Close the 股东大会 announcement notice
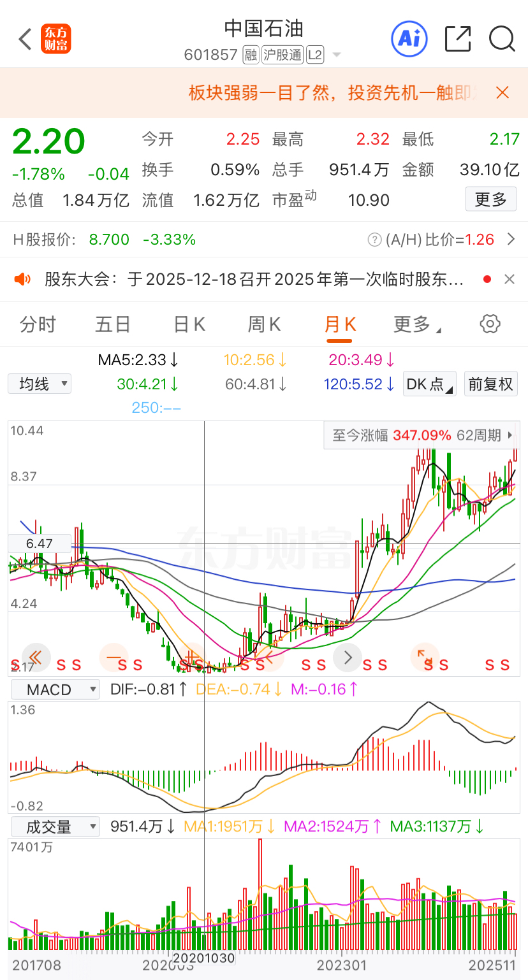Screen dimensions: 528x980 pos(510,279)
